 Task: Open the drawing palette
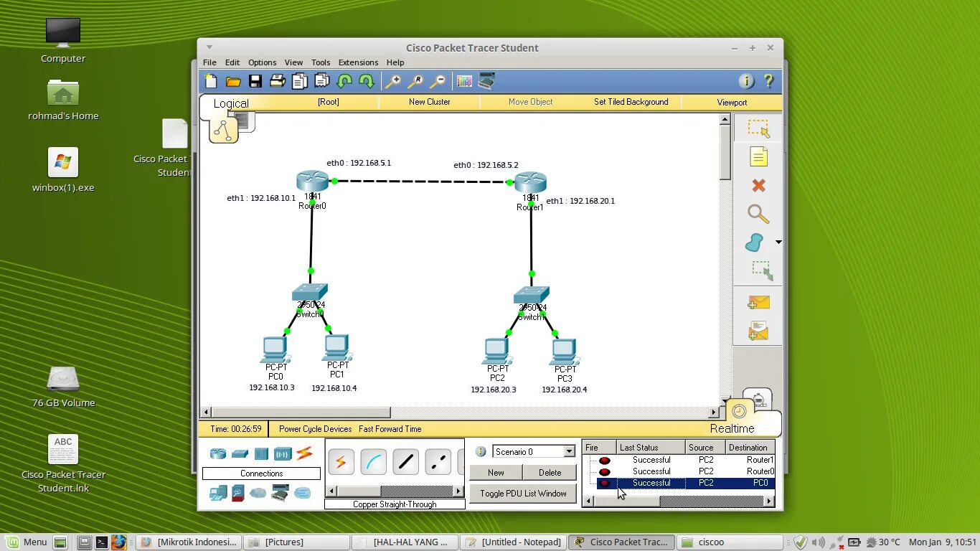(464, 81)
